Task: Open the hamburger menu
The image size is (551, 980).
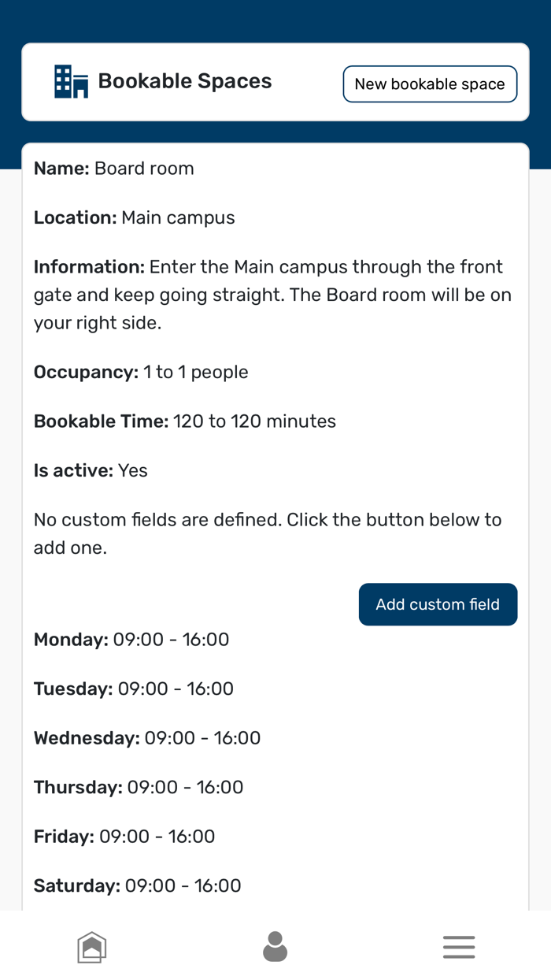Action: coord(458,946)
